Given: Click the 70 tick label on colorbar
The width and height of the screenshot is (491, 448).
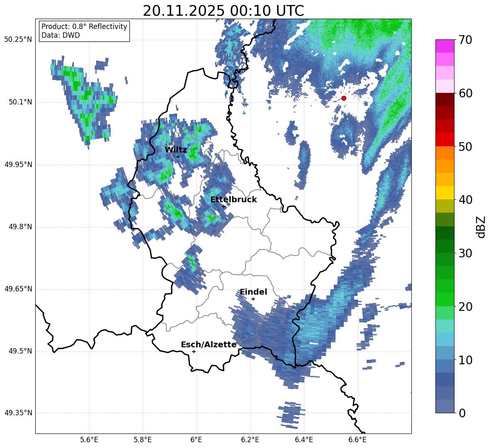Looking at the screenshot, I should point(465,40).
